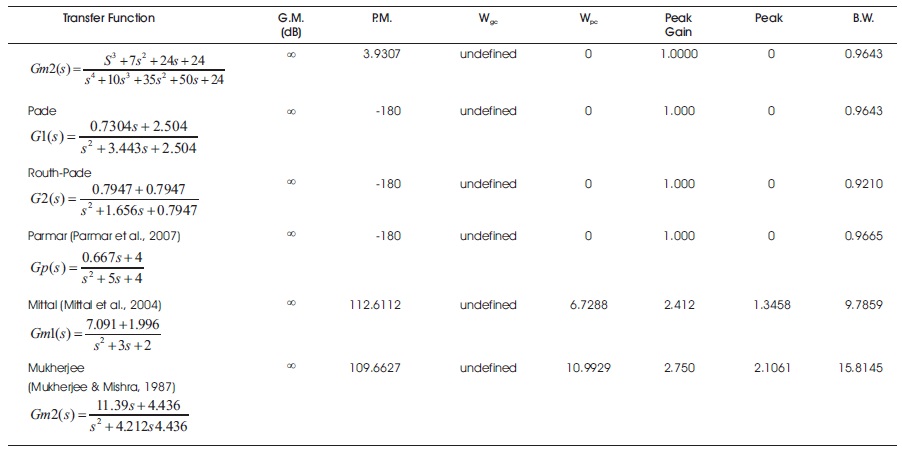Select the Gm1(s) Mittal formula

pyautogui.click(x=95, y=334)
